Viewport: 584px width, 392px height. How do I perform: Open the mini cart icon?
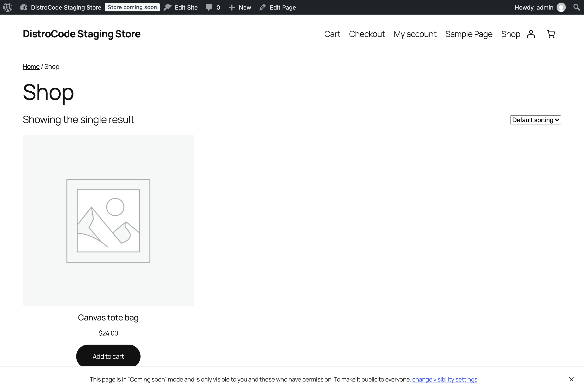551,34
